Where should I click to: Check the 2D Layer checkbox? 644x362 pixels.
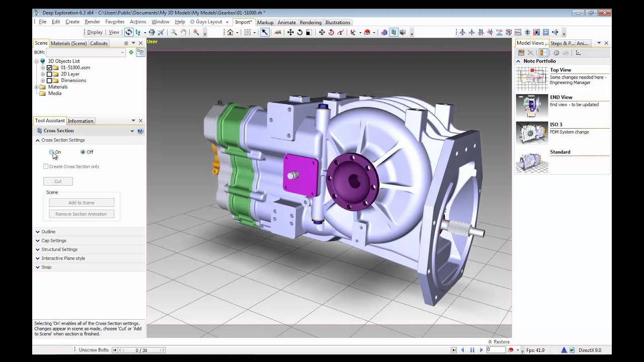click(x=49, y=74)
